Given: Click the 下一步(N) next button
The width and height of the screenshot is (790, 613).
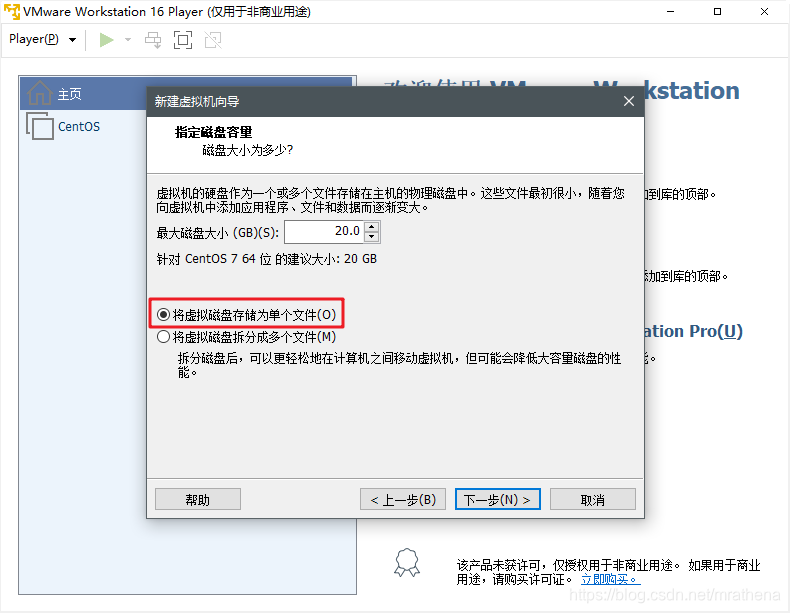Looking at the screenshot, I should [x=498, y=499].
